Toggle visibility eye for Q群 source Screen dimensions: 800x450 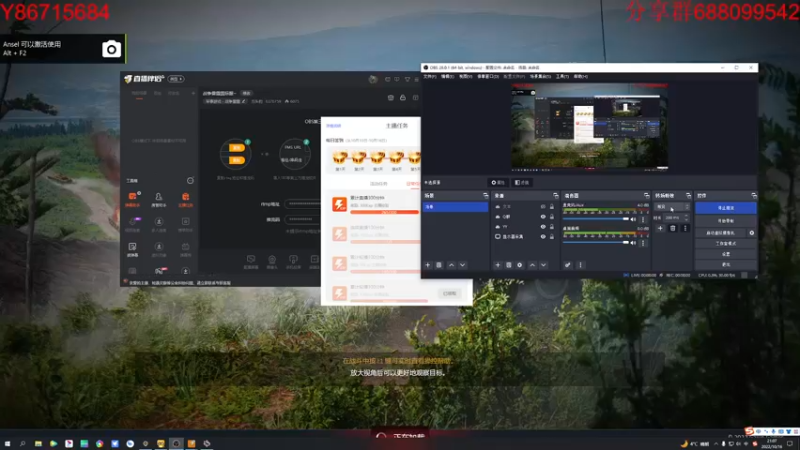543,217
